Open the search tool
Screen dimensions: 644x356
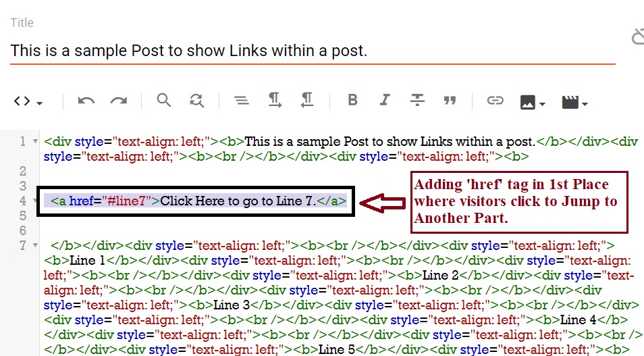point(163,100)
